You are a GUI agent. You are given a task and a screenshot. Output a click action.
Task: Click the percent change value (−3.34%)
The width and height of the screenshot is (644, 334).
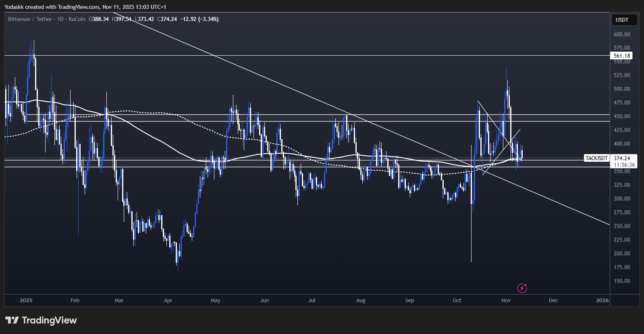click(208, 19)
